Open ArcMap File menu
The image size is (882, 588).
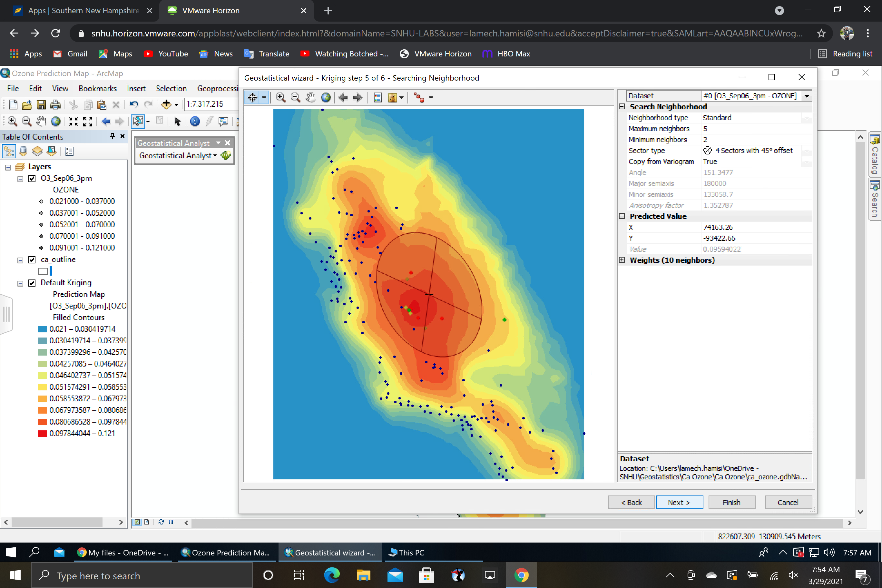[13, 89]
